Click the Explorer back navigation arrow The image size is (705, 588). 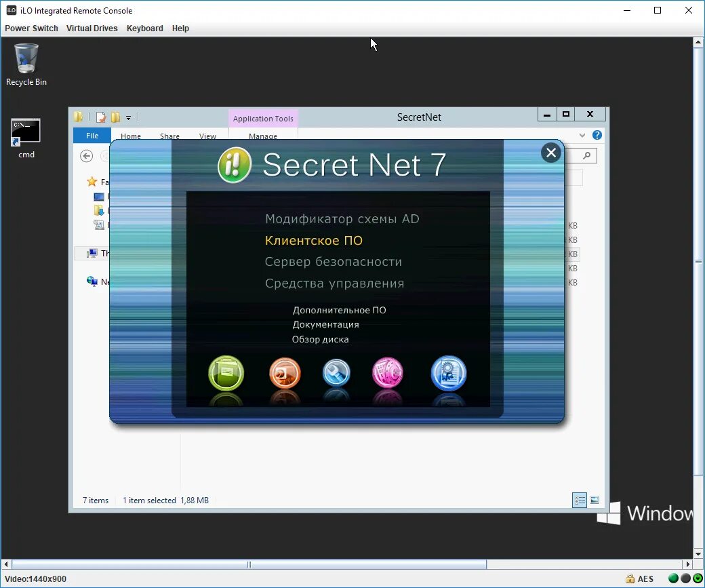pos(86,156)
